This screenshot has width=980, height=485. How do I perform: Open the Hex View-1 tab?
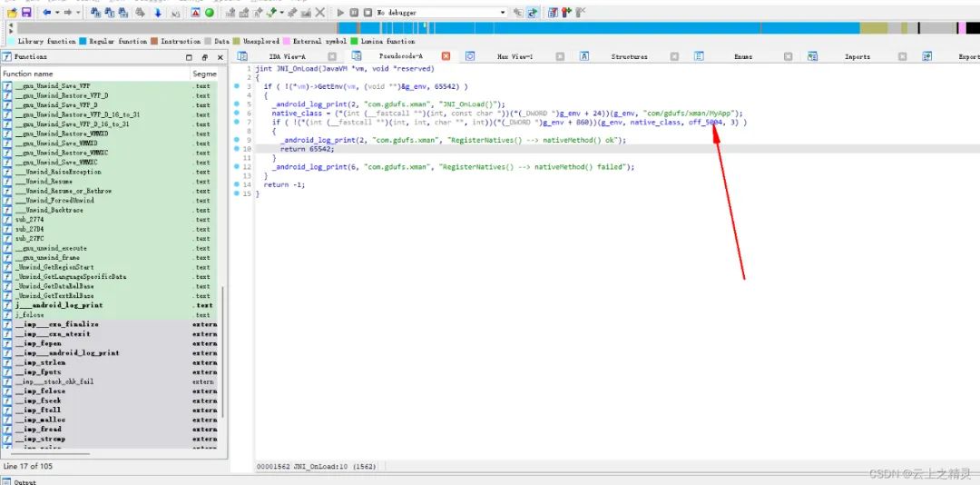(515, 56)
